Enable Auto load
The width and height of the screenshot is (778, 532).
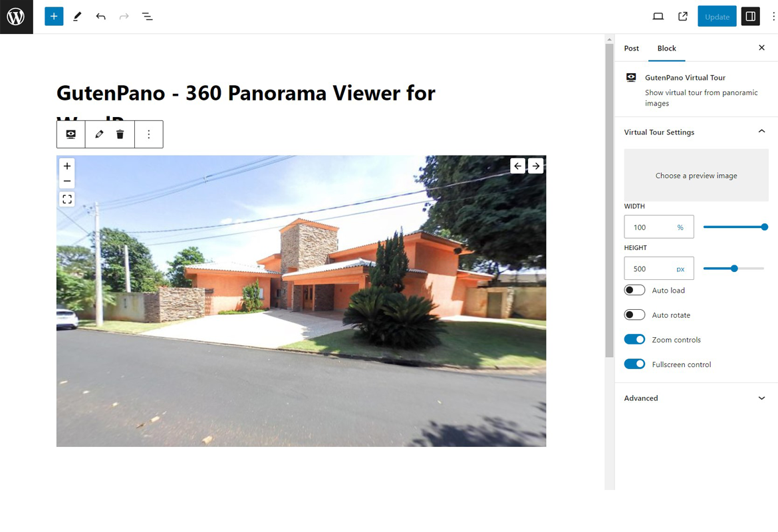point(634,289)
